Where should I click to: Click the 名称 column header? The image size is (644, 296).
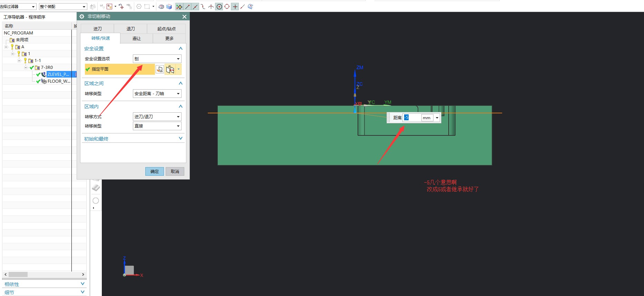[x=37, y=26]
